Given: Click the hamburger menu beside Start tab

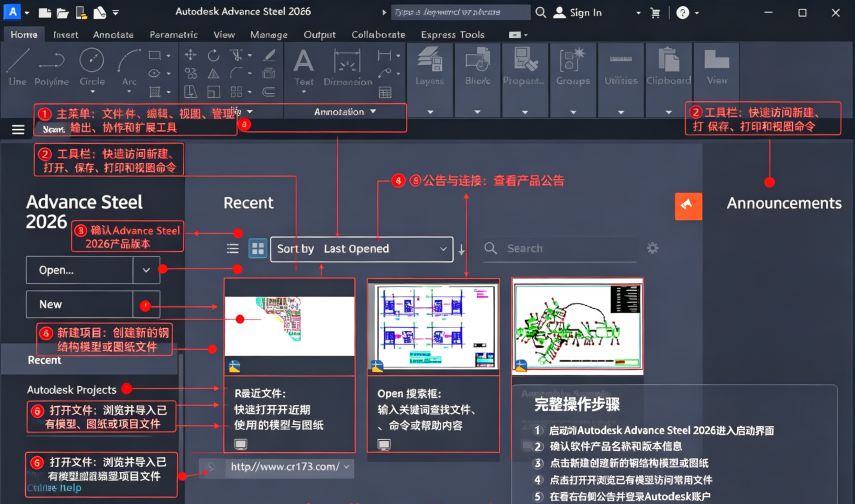Looking at the screenshot, I should pos(18,129).
